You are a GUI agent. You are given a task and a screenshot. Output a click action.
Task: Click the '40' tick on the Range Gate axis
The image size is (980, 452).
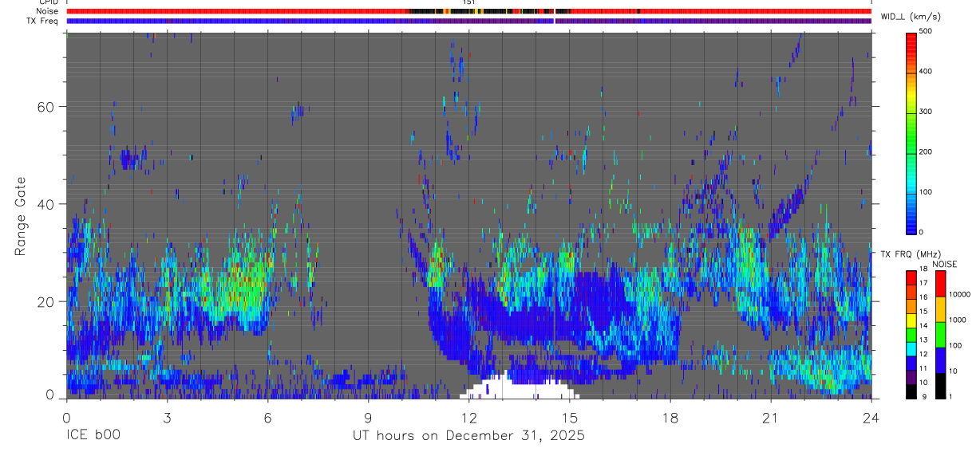(45, 204)
